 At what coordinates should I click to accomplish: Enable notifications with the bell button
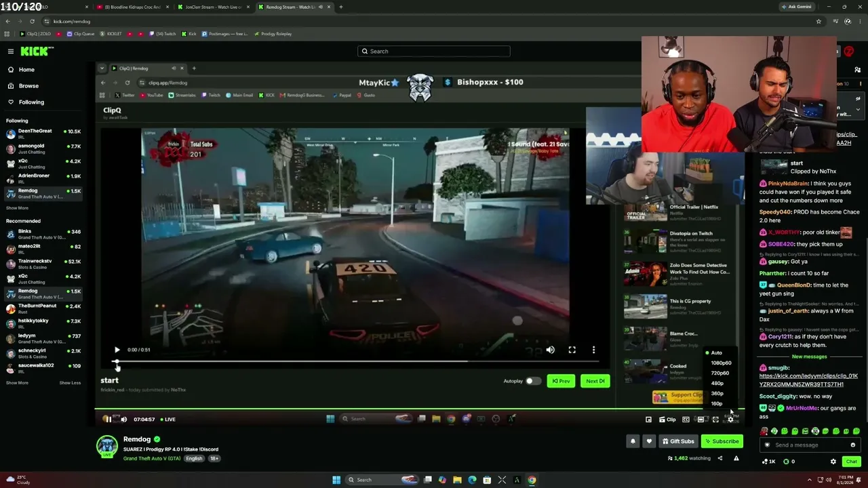pyautogui.click(x=633, y=441)
